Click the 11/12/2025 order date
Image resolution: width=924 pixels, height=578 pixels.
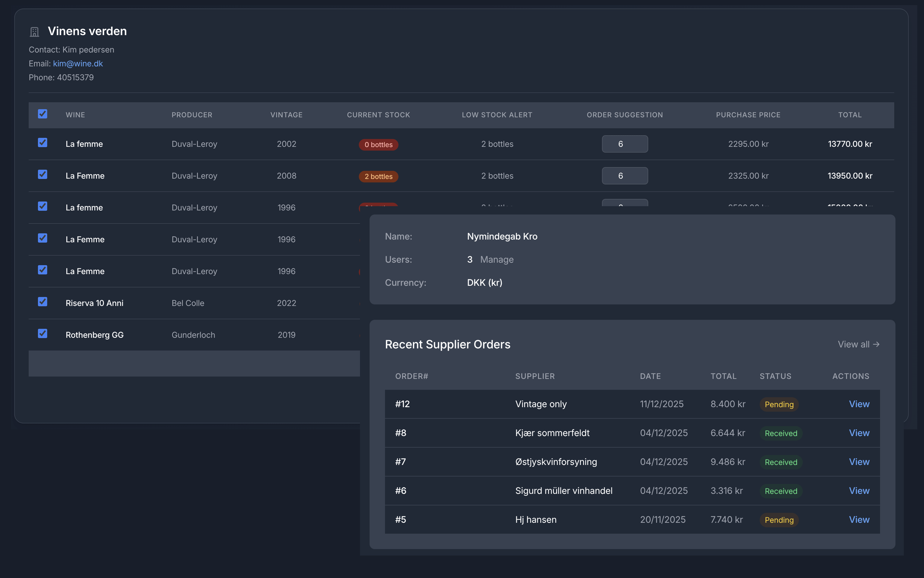pos(662,404)
